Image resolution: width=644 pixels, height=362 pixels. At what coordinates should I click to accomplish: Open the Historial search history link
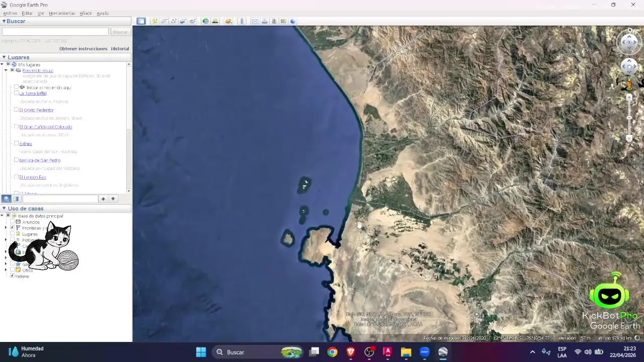[x=120, y=49]
